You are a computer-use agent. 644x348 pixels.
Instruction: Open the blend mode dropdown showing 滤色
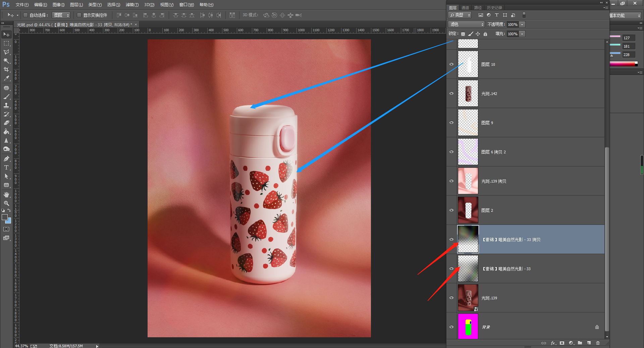tap(466, 24)
